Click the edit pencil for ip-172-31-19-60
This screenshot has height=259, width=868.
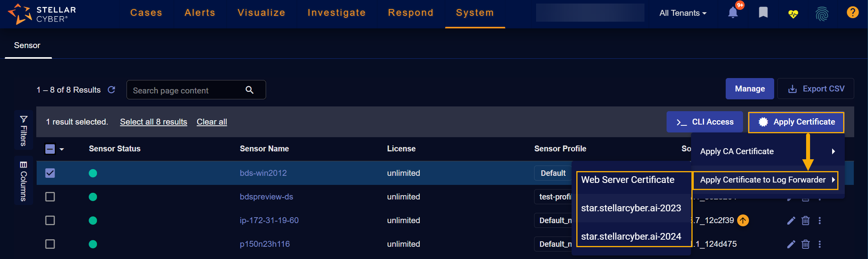[791, 221]
